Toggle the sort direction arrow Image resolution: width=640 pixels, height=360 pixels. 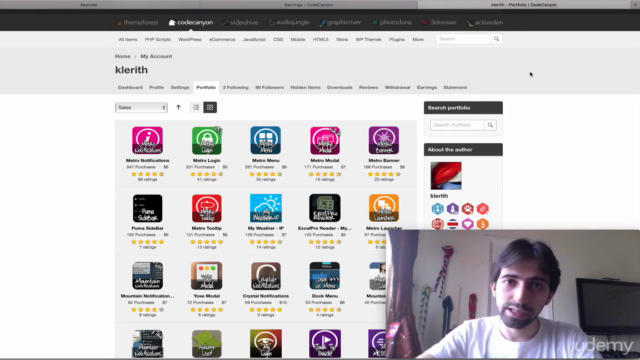[x=178, y=107]
